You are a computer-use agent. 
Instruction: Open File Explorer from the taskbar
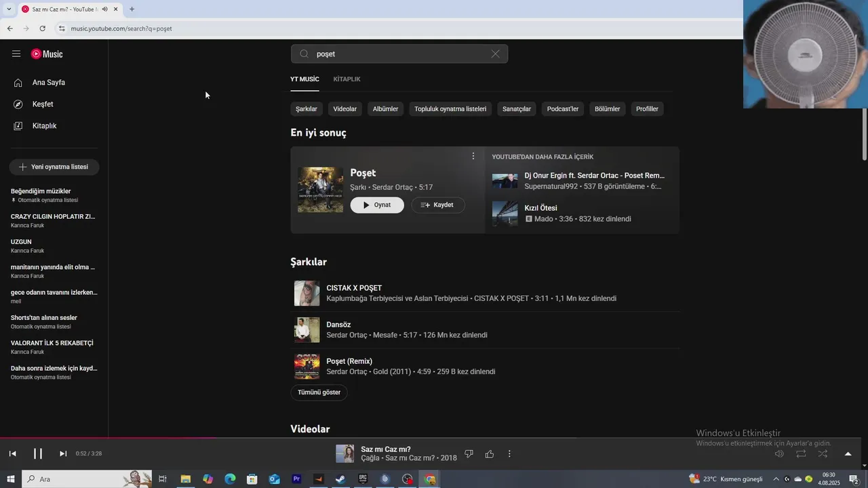[185, 479]
